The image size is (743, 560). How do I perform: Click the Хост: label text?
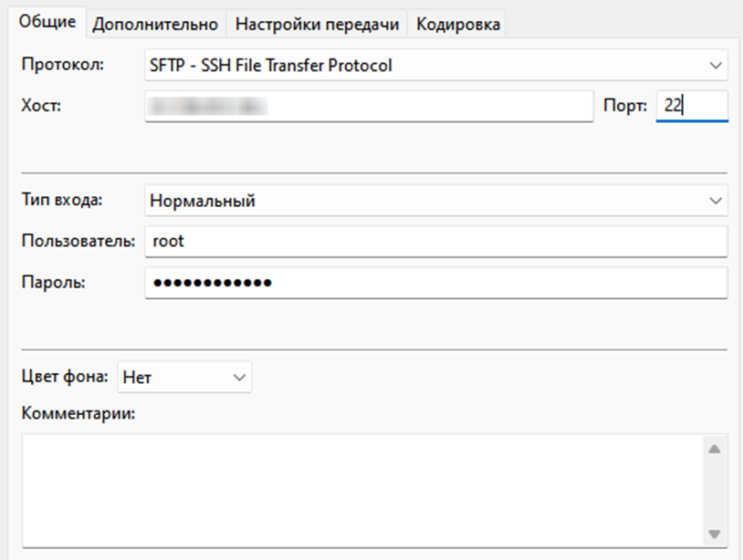tap(39, 105)
